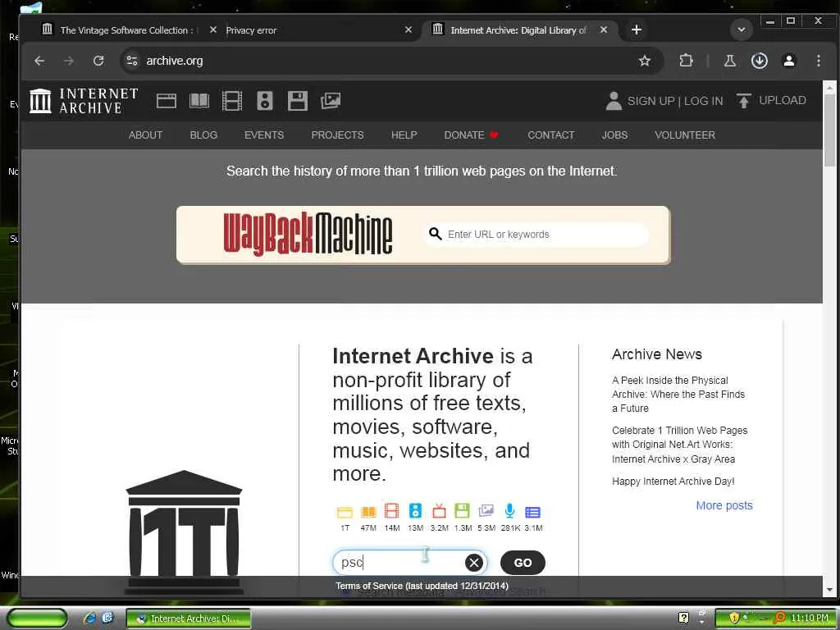
Task: Click the bookmark star in address bar
Action: tap(645, 61)
